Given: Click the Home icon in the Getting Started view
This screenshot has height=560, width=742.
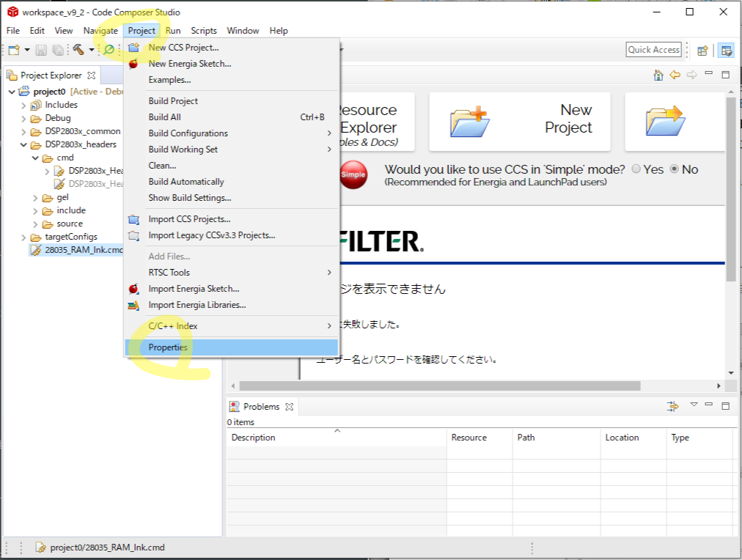Looking at the screenshot, I should click(658, 75).
